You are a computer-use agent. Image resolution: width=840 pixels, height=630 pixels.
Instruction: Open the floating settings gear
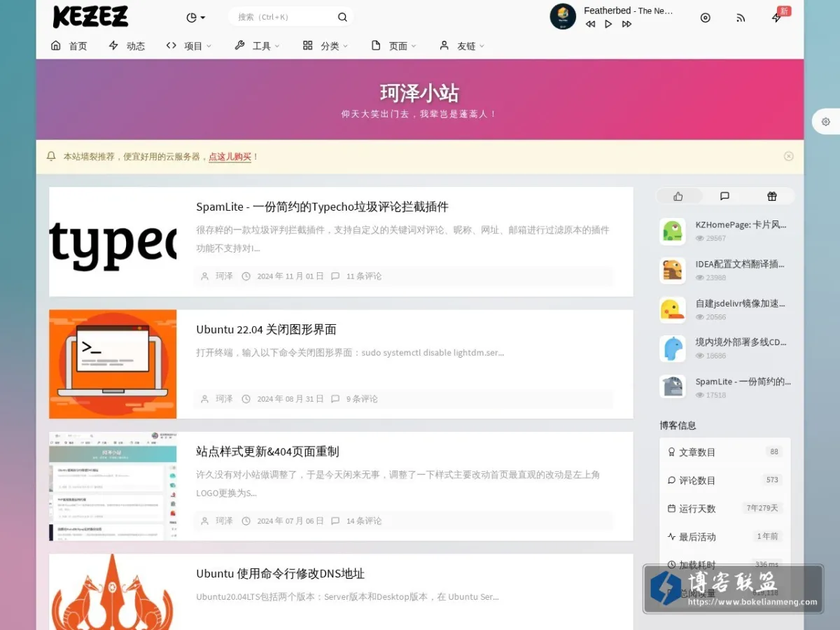pos(826,122)
